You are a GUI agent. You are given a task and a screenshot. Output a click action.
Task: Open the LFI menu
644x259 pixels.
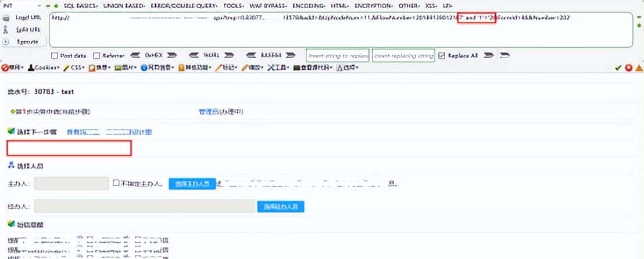[448, 6]
